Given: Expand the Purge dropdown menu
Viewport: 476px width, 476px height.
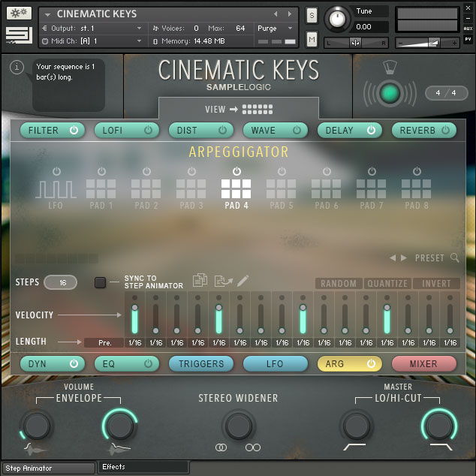Looking at the screenshot, I should [x=291, y=28].
